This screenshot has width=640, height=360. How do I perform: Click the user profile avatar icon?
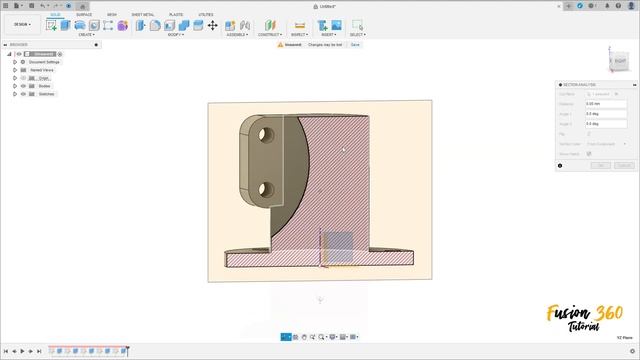[x=631, y=6]
